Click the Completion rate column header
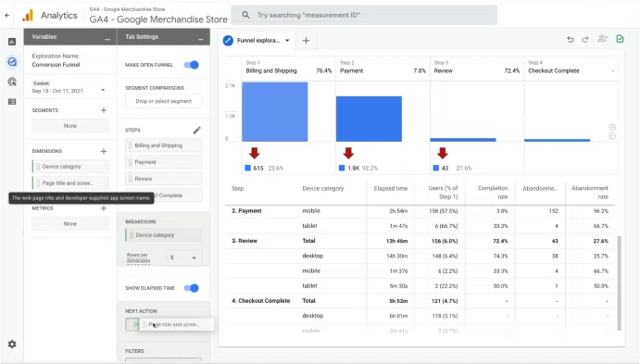The height and width of the screenshot is (364, 640). point(493,193)
